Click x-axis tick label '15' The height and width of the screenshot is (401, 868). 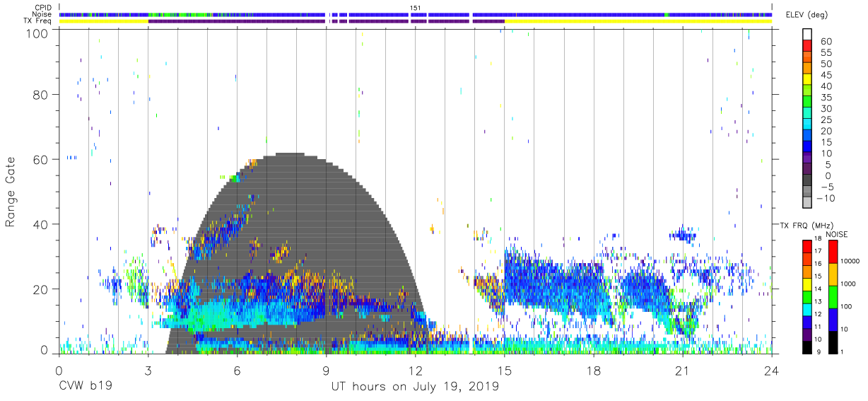point(504,369)
